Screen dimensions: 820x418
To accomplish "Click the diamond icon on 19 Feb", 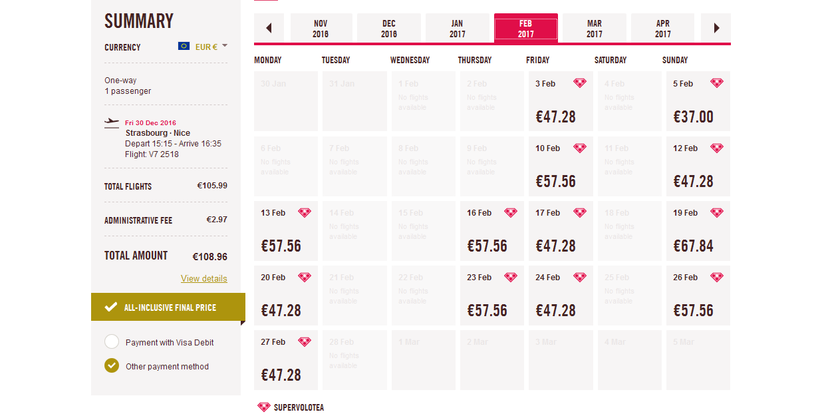I will (x=717, y=213).
